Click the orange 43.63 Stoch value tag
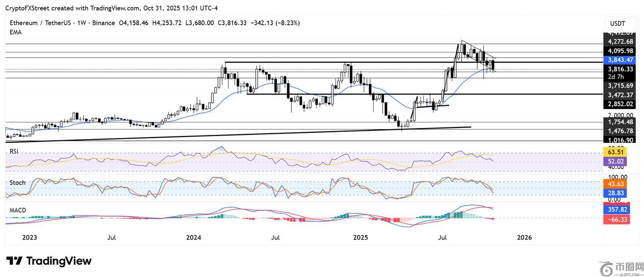Screen dimensions: 644x277 616,184
